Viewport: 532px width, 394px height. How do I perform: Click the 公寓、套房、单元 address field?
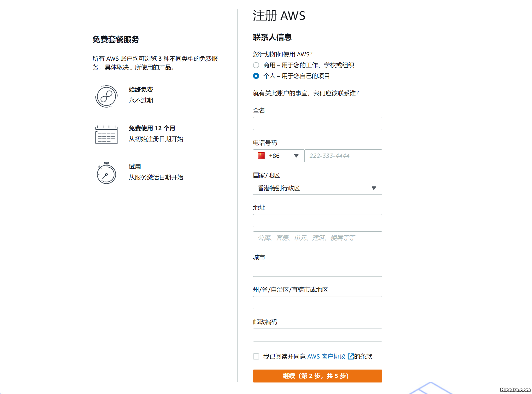(x=317, y=238)
